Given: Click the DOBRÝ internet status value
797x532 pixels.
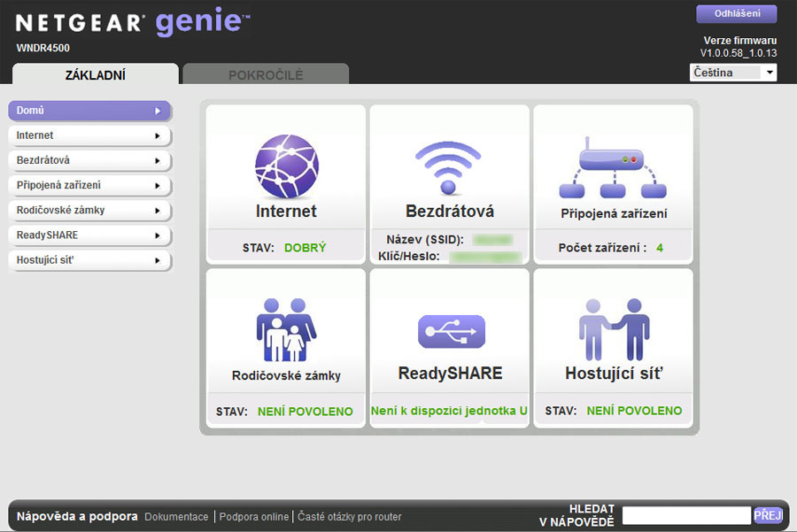Looking at the screenshot, I should pyautogui.click(x=305, y=248).
